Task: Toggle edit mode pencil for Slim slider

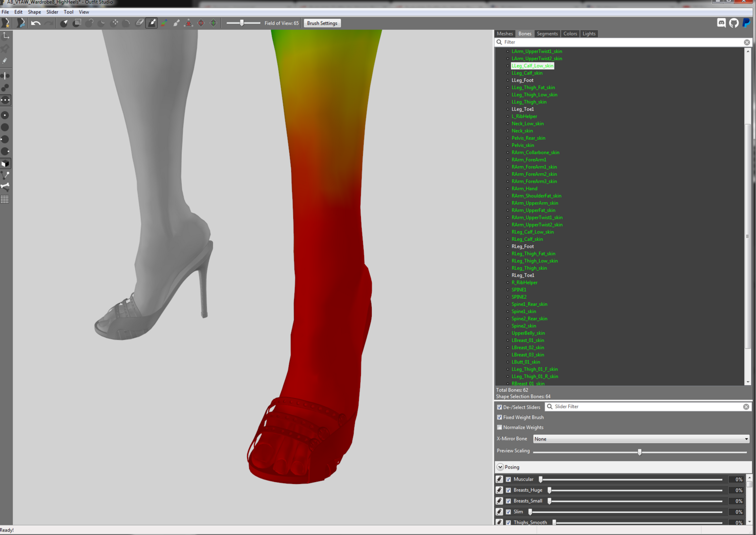Action: coord(500,512)
